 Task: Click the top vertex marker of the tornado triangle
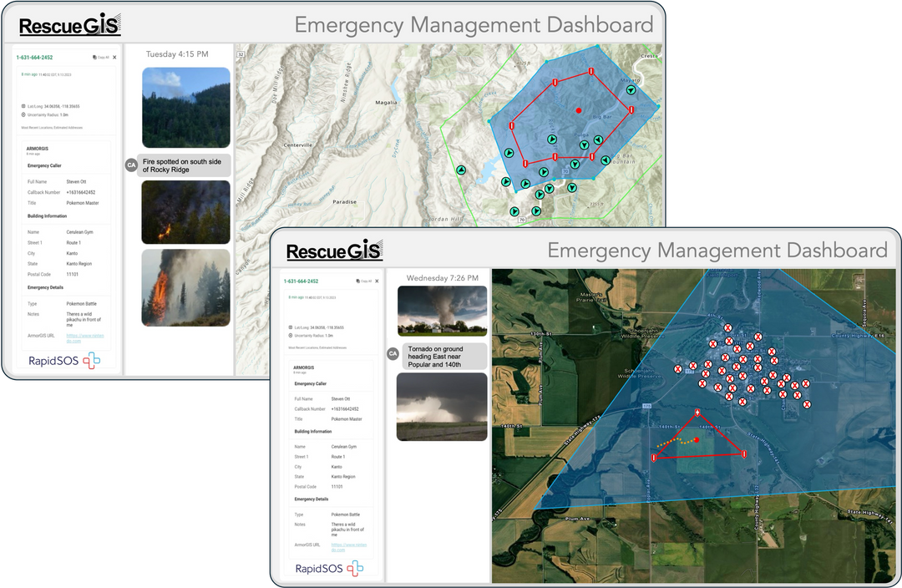[x=698, y=413]
